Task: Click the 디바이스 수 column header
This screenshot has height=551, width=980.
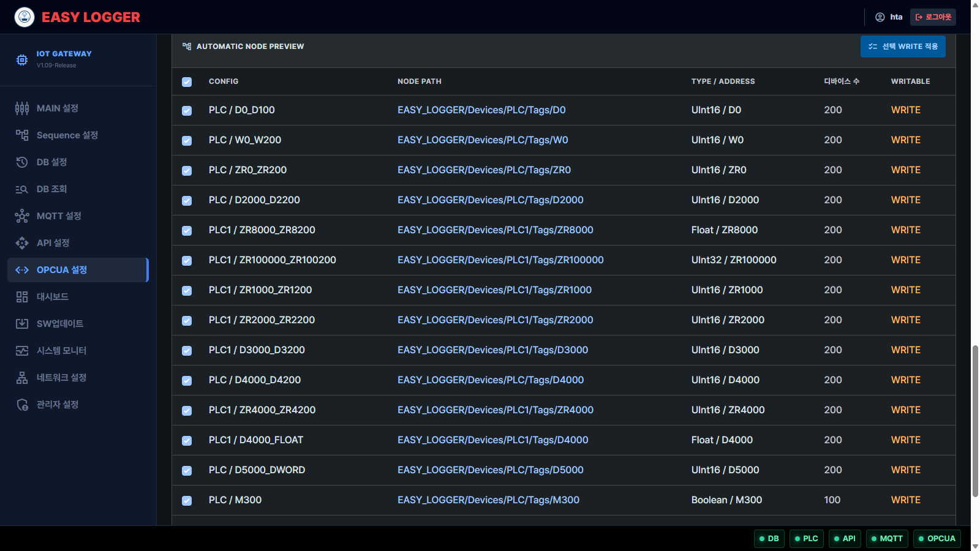Action: pyautogui.click(x=842, y=81)
